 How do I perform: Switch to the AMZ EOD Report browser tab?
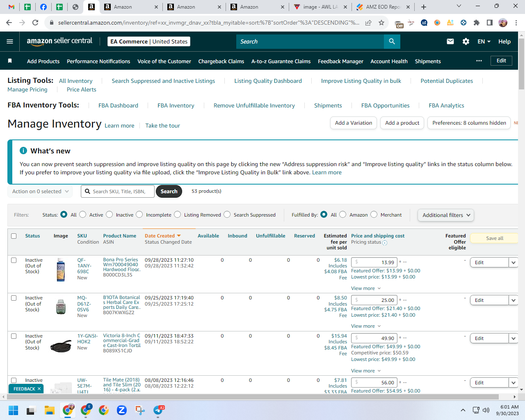point(383,7)
